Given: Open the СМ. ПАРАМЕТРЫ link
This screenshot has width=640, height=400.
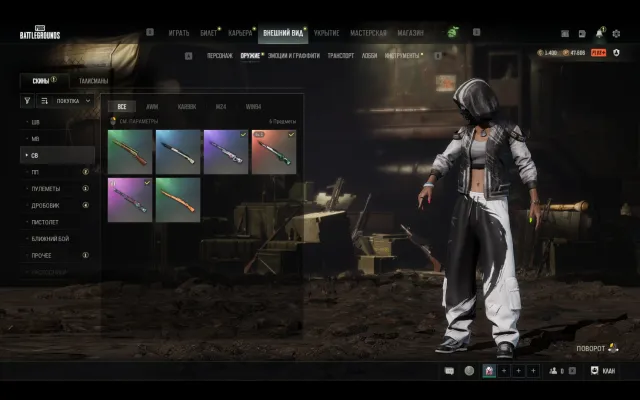Looking at the screenshot, I should (x=134, y=121).
